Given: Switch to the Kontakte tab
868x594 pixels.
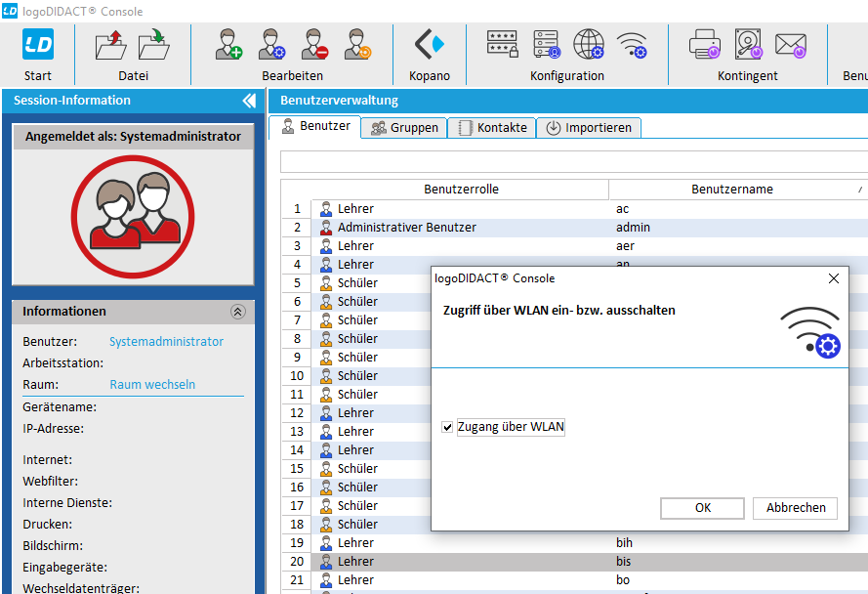Looking at the screenshot, I should point(491,128).
